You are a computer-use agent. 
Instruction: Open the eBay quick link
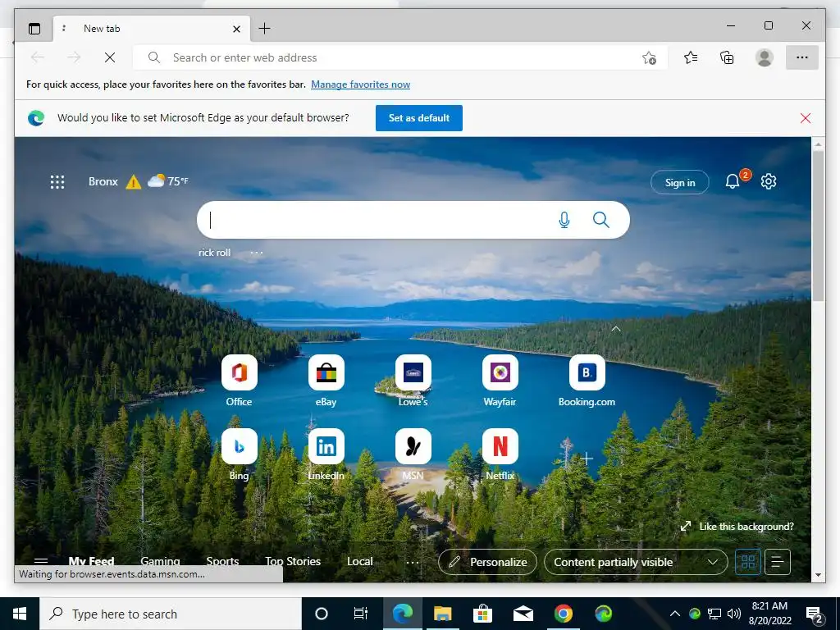tap(326, 381)
